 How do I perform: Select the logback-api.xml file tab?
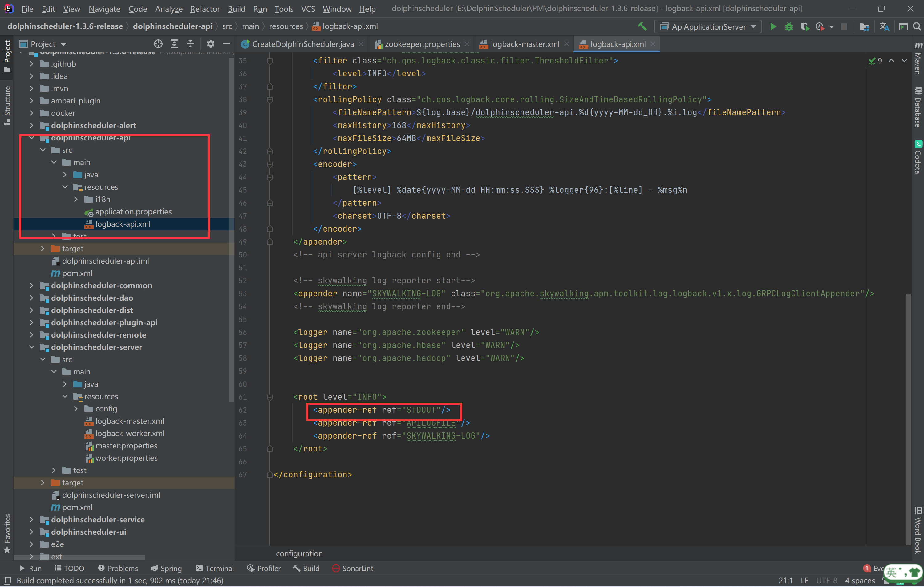[x=612, y=44]
